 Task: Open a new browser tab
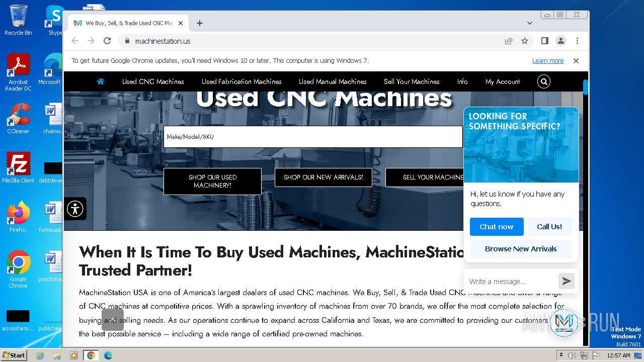coord(200,23)
